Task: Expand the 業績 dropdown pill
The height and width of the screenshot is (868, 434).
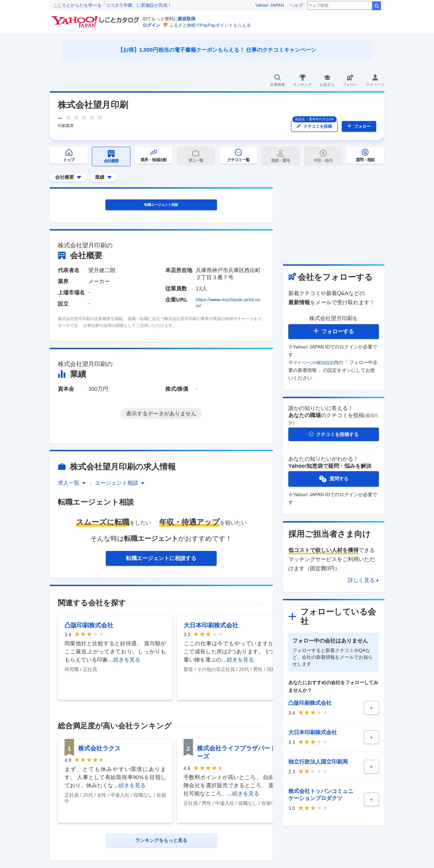Action: point(103,177)
